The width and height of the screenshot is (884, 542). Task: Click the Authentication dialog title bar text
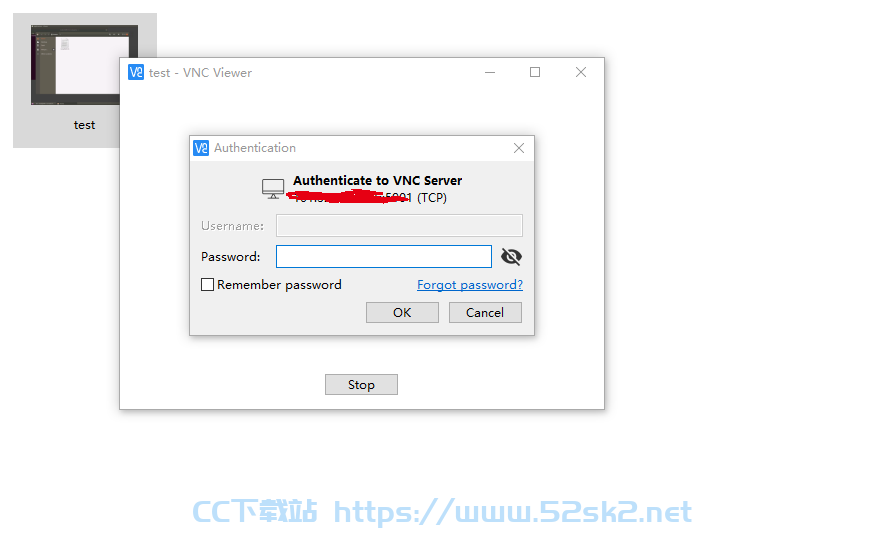coord(255,148)
